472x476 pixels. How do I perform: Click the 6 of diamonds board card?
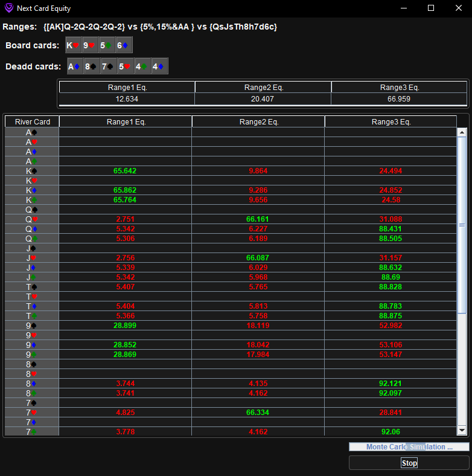coord(124,45)
